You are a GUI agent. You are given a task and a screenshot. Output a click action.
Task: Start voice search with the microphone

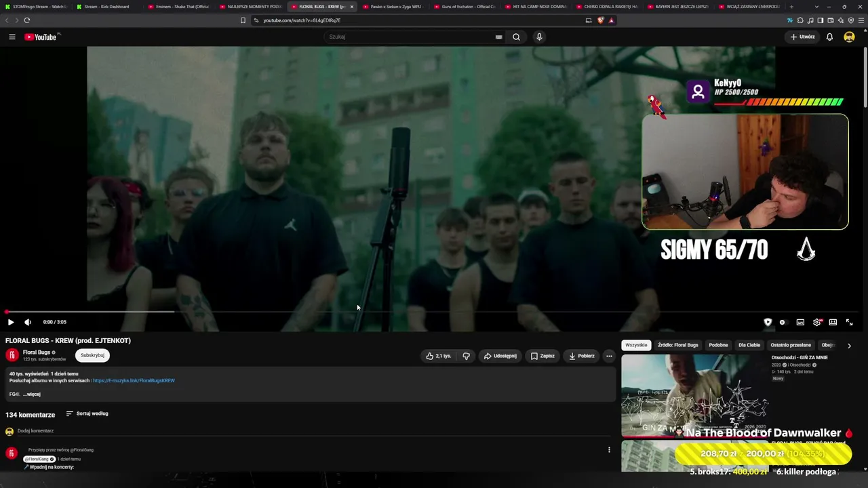(x=539, y=37)
